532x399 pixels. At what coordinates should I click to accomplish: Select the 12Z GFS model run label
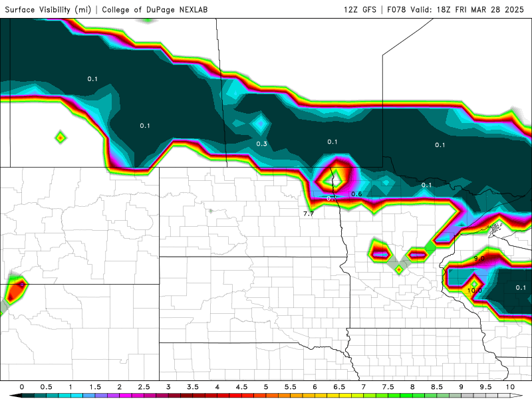[360, 9]
